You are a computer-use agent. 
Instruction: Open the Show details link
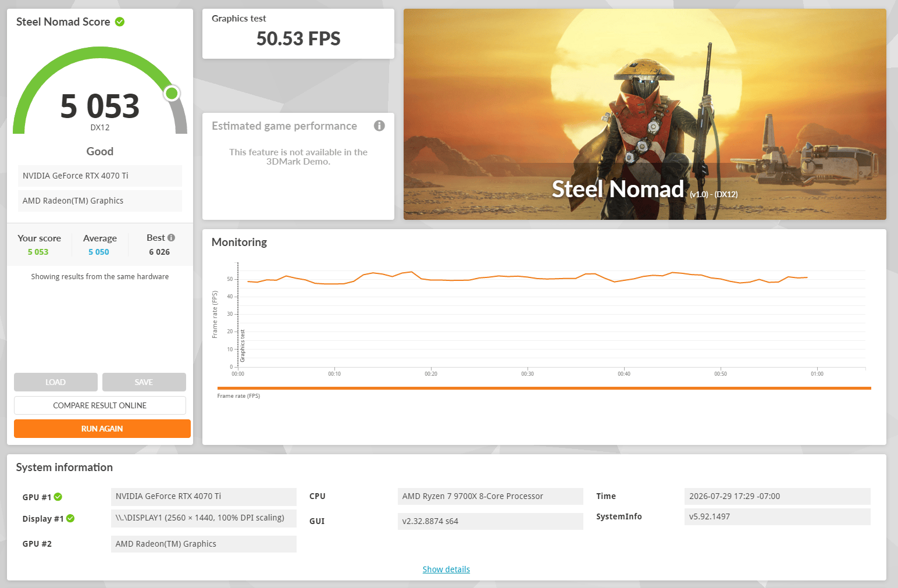(x=446, y=569)
